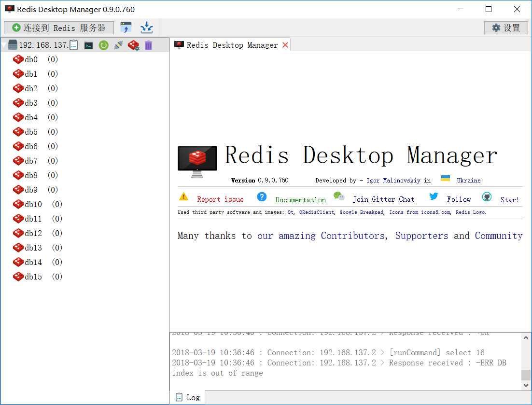The width and height of the screenshot is (532, 405).
Task: Click the server info clipboard icon
Action: [x=74, y=45]
